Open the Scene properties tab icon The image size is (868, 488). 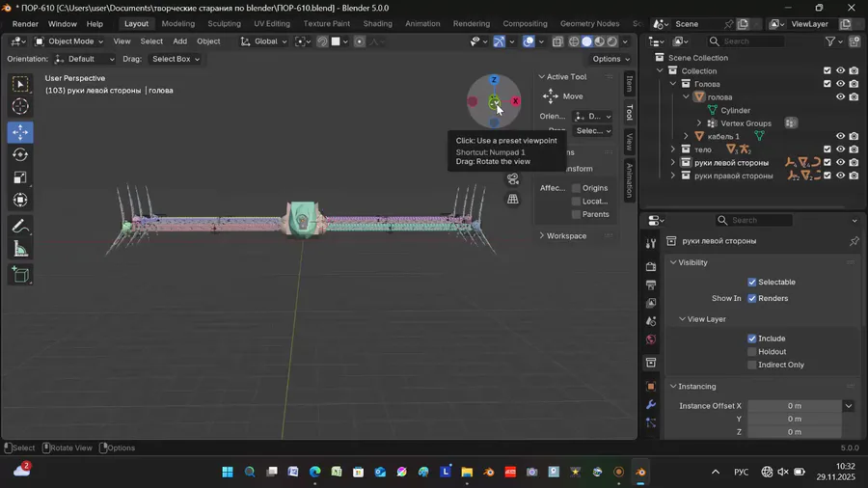651,321
